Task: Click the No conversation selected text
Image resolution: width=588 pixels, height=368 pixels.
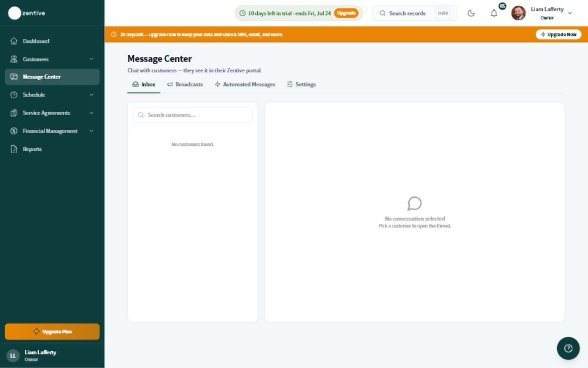Action: tap(415, 219)
